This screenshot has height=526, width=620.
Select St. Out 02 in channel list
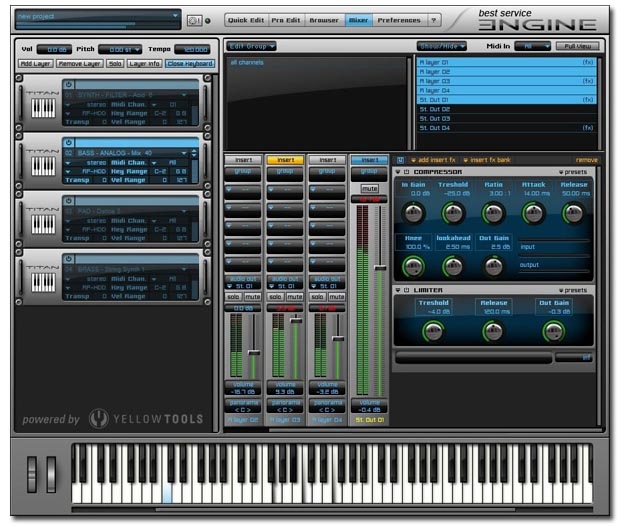click(x=506, y=109)
